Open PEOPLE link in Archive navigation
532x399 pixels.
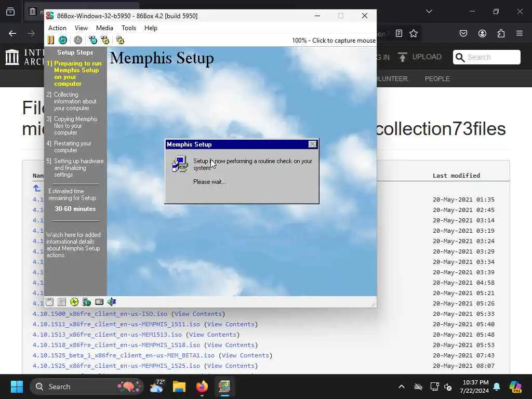point(437,79)
